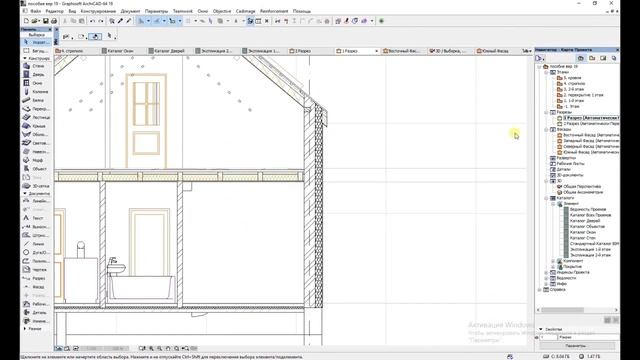Click the Save icon in main toolbar
The image size is (640, 360).
(x=46, y=21)
